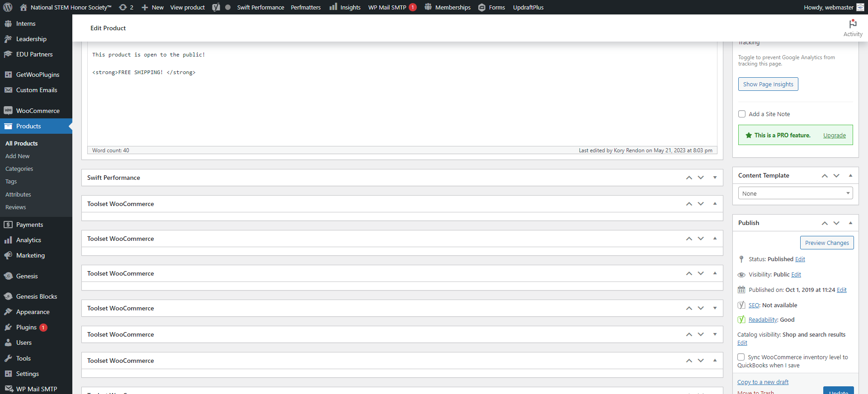Check Sync WooCommerce inventory to QuickBooks
Viewport: 868px width, 394px height.
coord(741,357)
